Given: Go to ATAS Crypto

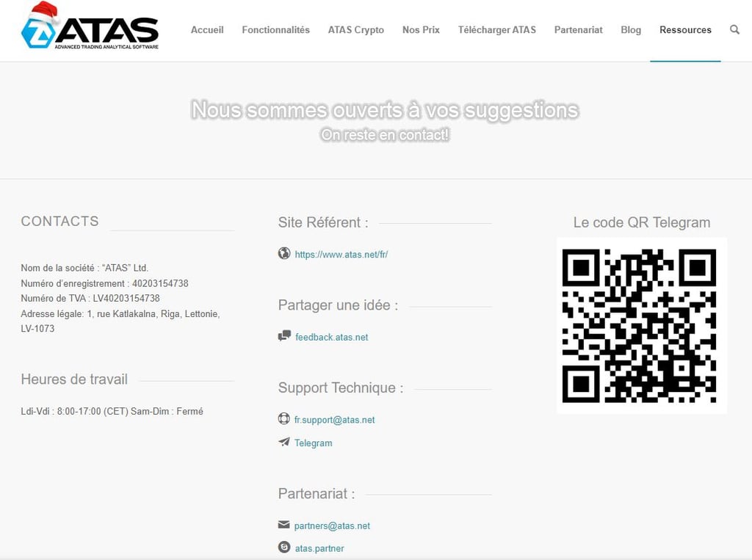Looking at the screenshot, I should point(355,30).
